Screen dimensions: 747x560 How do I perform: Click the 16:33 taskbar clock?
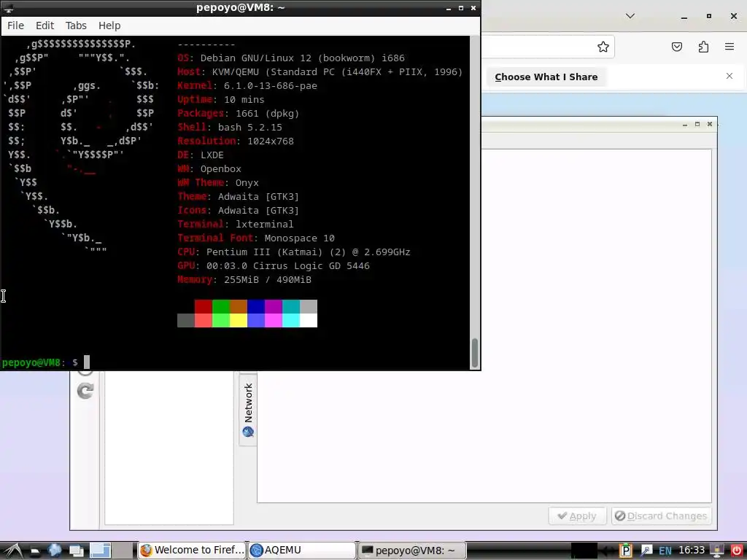tap(692, 550)
